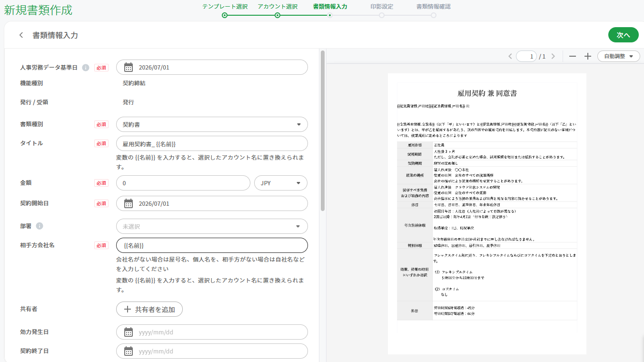
Task: Open the JPY currency dropdown
Action: (x=281, y=183)
